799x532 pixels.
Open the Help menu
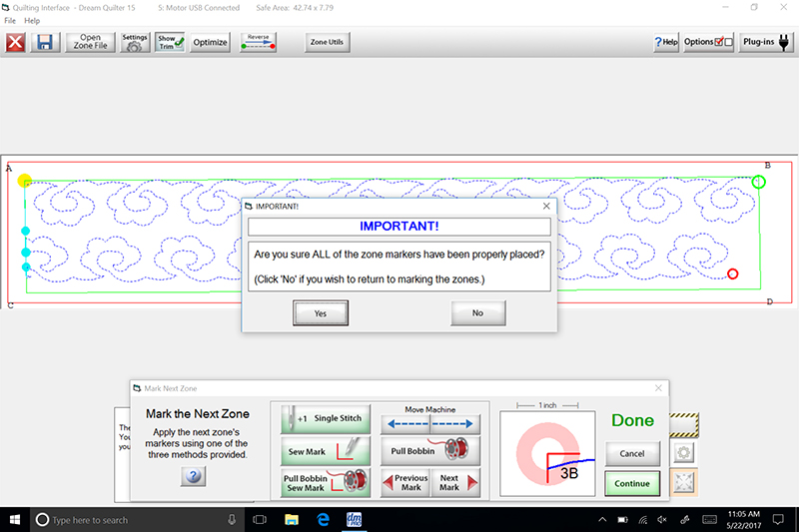[33, 21]
